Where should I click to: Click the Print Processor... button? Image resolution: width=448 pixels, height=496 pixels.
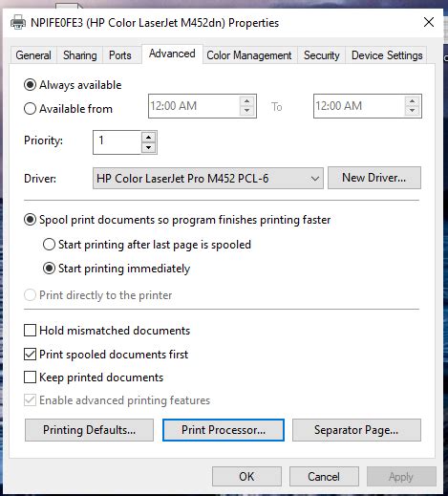tap(224, 430)
